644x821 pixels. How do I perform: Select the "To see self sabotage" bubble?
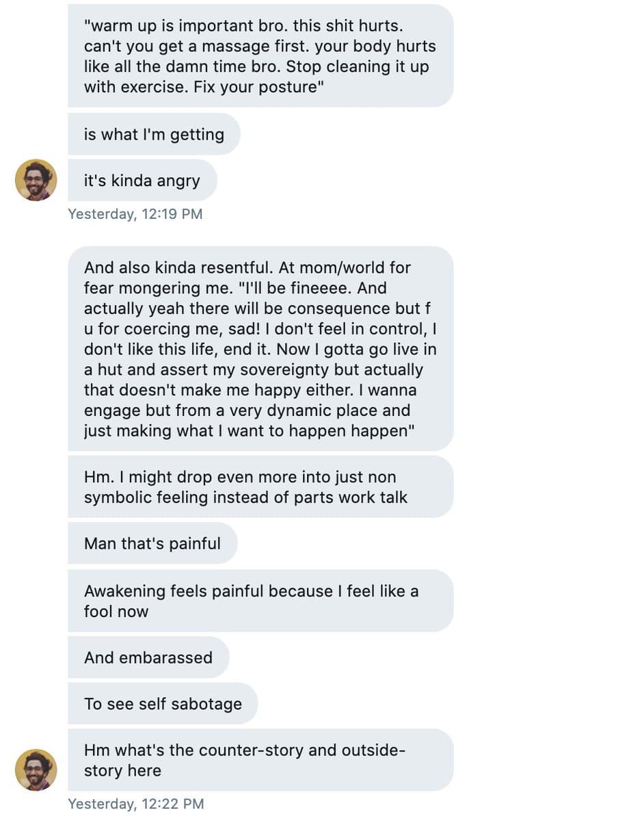tap(163, 703)
